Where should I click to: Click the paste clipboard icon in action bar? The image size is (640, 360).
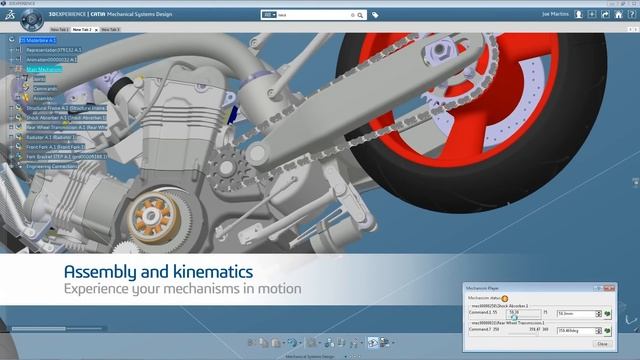pos(276,343)
